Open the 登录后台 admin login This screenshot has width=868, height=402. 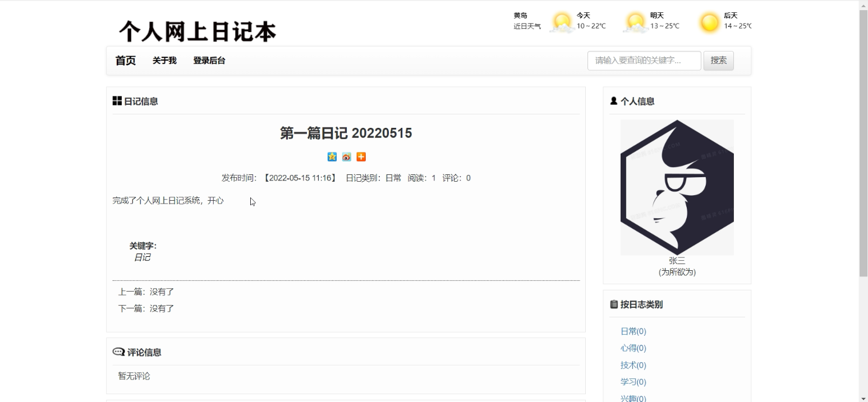[208, 61]
